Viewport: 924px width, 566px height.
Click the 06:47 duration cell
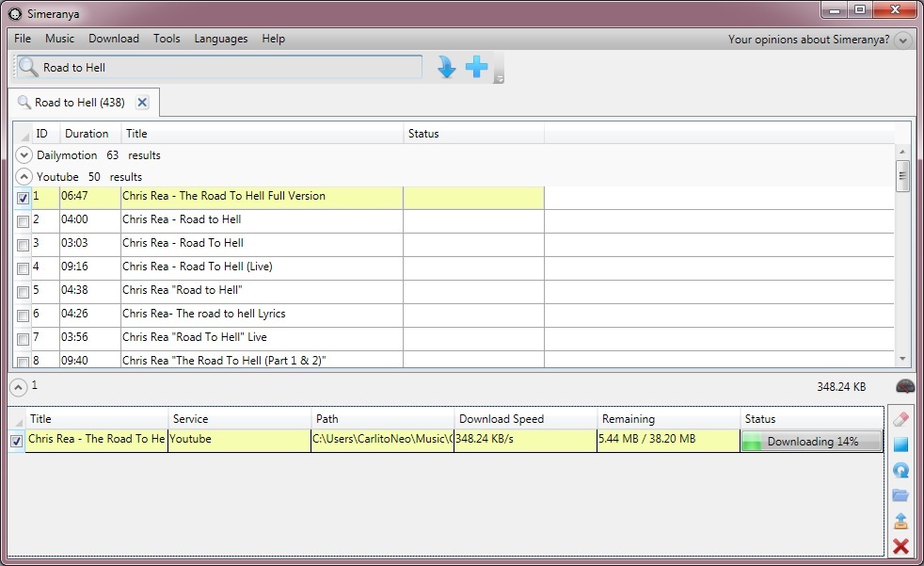tap(89, 196)
